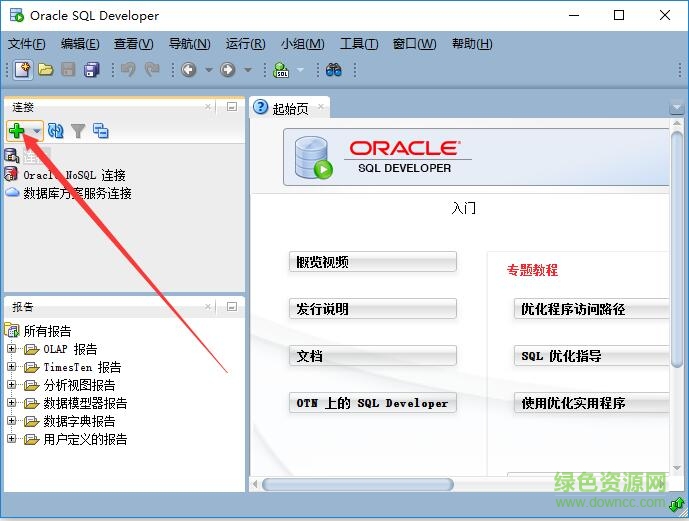Click the 专题教程 heading

click(532, 270)
